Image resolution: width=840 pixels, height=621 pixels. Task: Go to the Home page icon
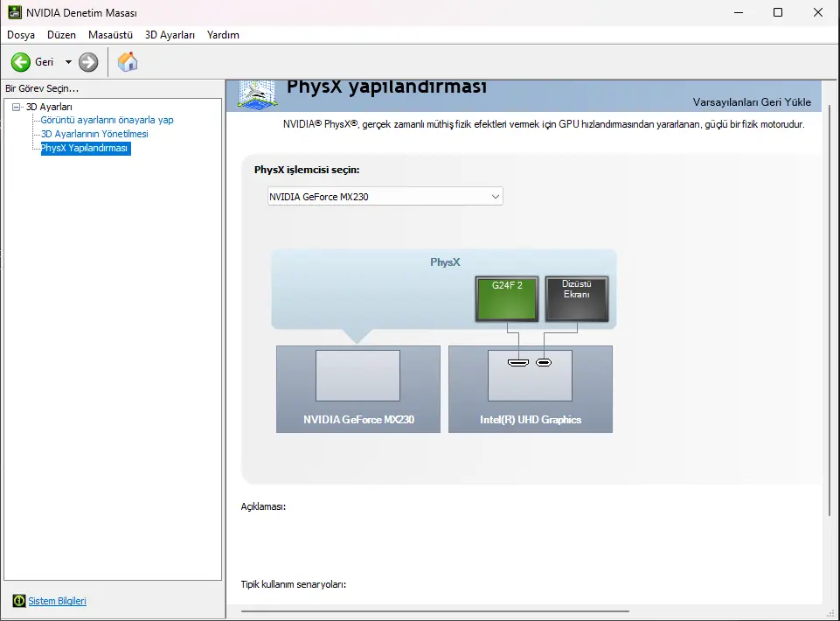click(x=128, y=62)
